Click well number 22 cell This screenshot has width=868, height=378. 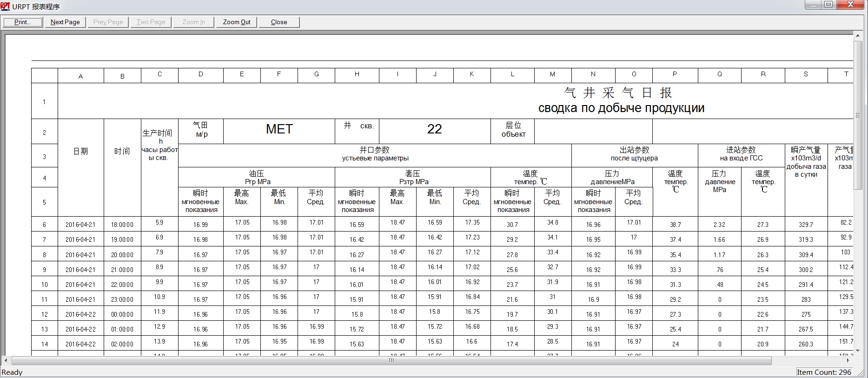434,129
